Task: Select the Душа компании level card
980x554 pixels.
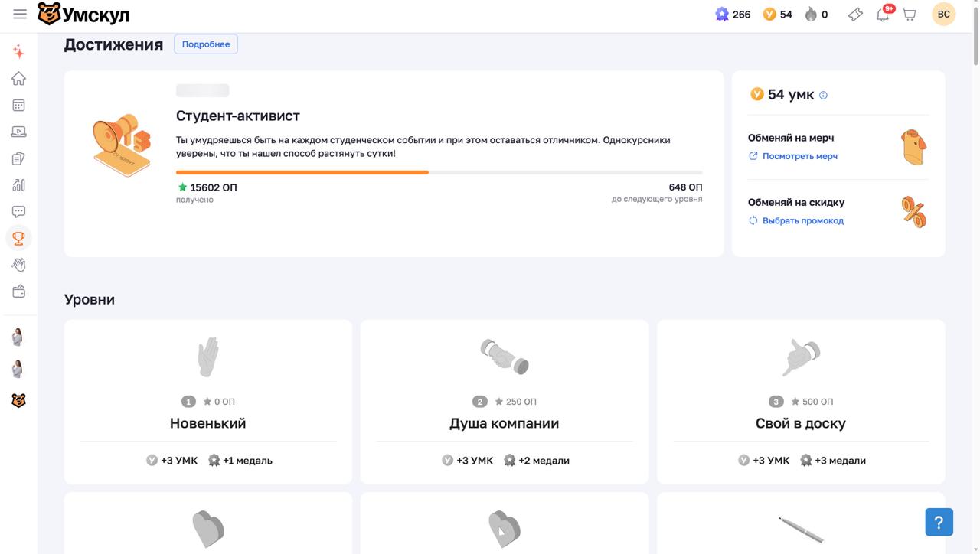Action: pyautogui.click(x=504, y=402)
